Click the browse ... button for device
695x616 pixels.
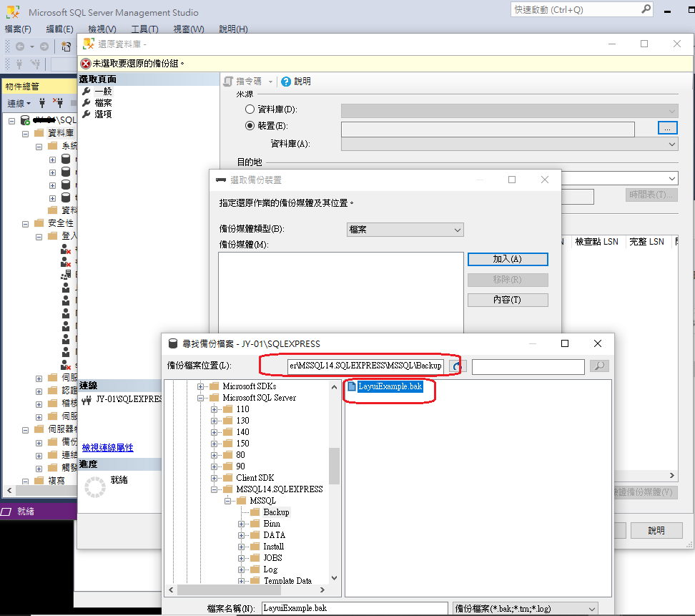[x=668, y=128]
